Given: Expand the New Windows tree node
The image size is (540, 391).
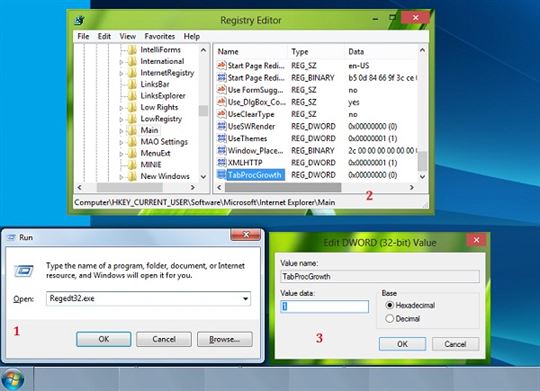Looking at the screenshot, I should pyautogui.click(x=121, y=177).
